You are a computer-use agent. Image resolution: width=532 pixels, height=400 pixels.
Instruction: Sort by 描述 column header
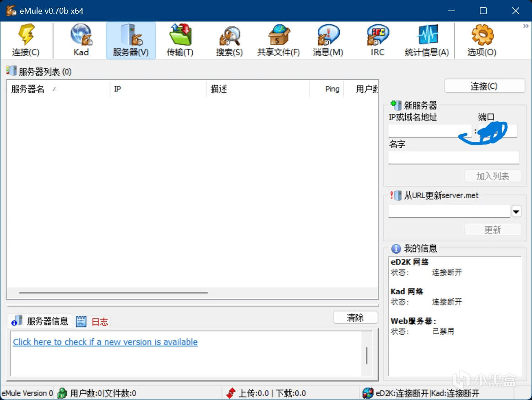257,89
